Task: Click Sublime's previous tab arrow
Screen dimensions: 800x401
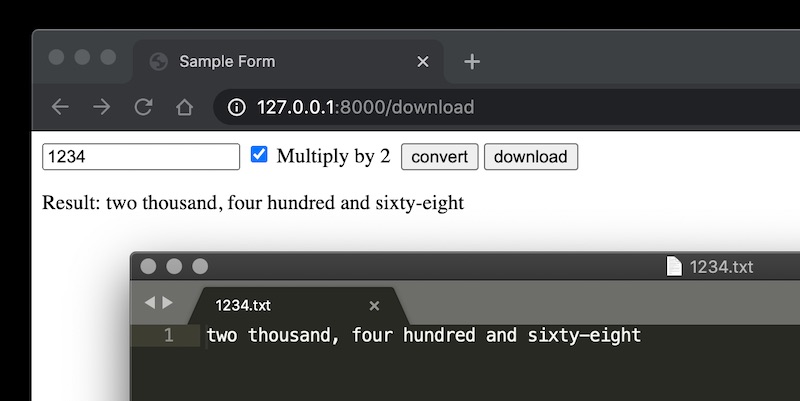Action: click(150, 303)
